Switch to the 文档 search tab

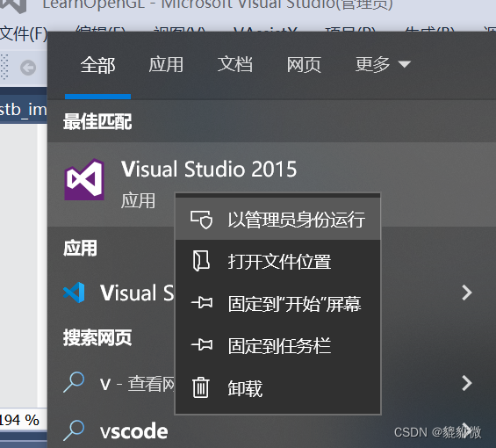click(x=234, y=64)
